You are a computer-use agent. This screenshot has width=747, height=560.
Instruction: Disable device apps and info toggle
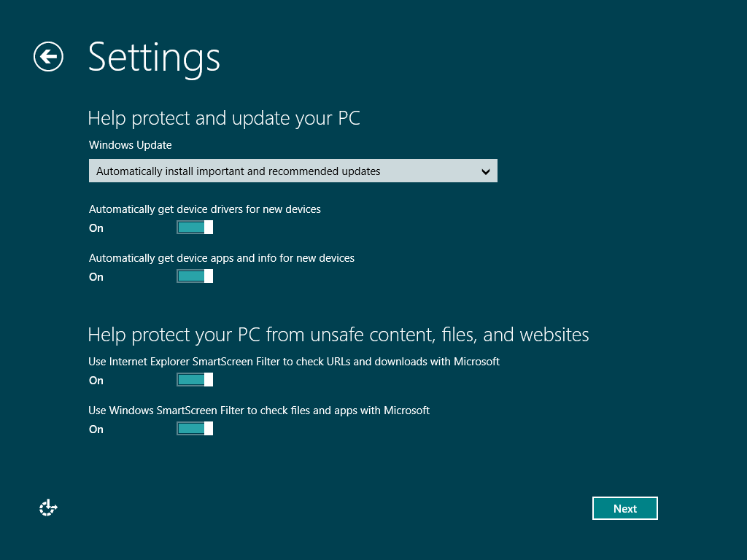(x=195, y=276)
